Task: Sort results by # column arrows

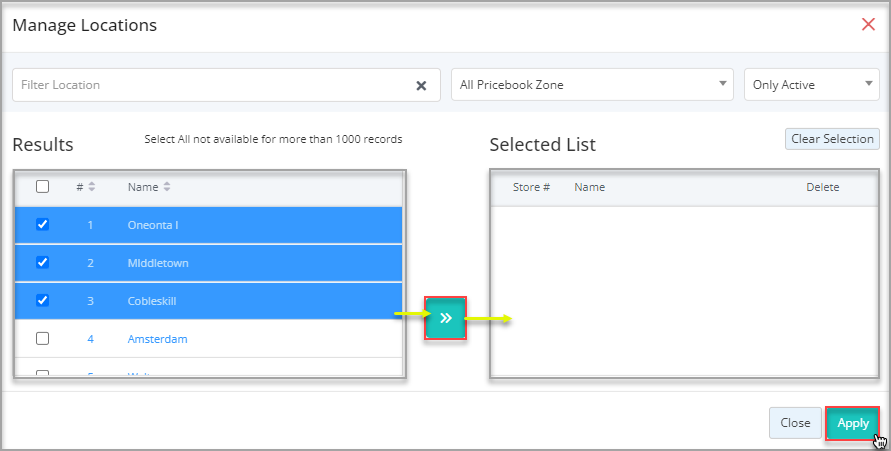Action: 92,187
